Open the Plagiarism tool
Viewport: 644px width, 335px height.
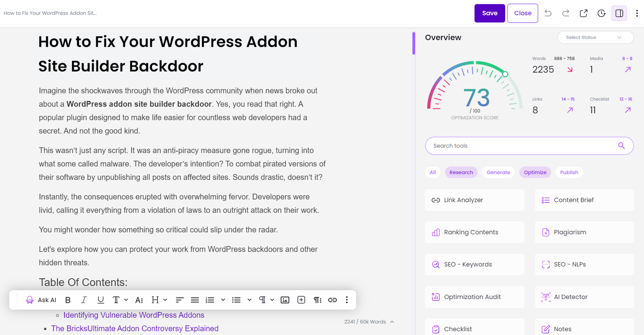[x=584, y=232]
